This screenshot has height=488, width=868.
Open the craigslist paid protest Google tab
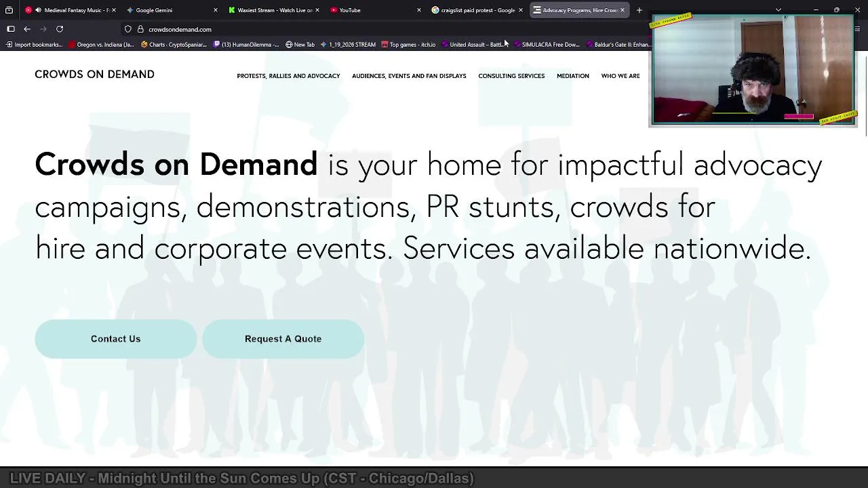477,10
